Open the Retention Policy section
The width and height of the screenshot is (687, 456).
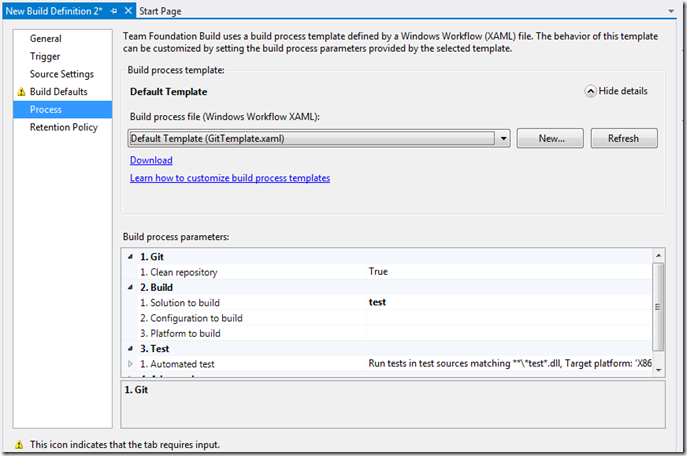(64, 127)
